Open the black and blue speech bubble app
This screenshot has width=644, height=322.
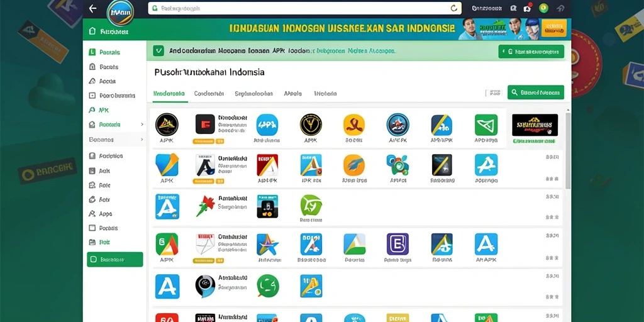tap(205, 286)
